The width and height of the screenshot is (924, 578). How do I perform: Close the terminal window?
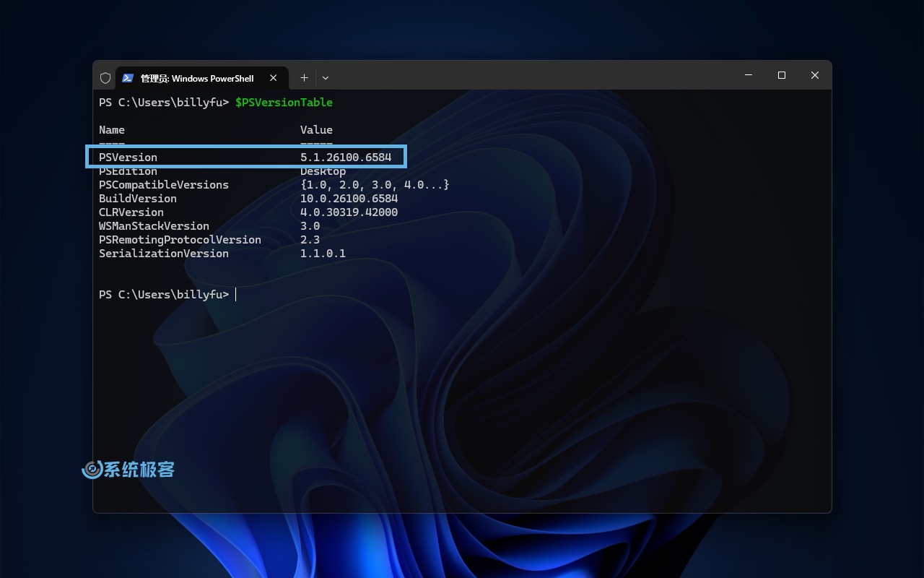815,75
